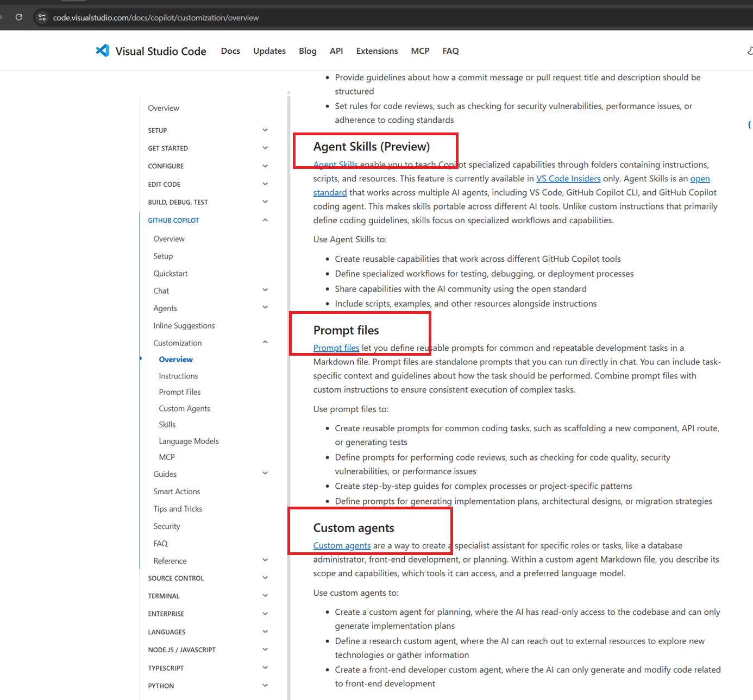This screenshot has height=700, width=753.
Task: Follow the Prompt files link in paragraph
Action: (336, 348)
